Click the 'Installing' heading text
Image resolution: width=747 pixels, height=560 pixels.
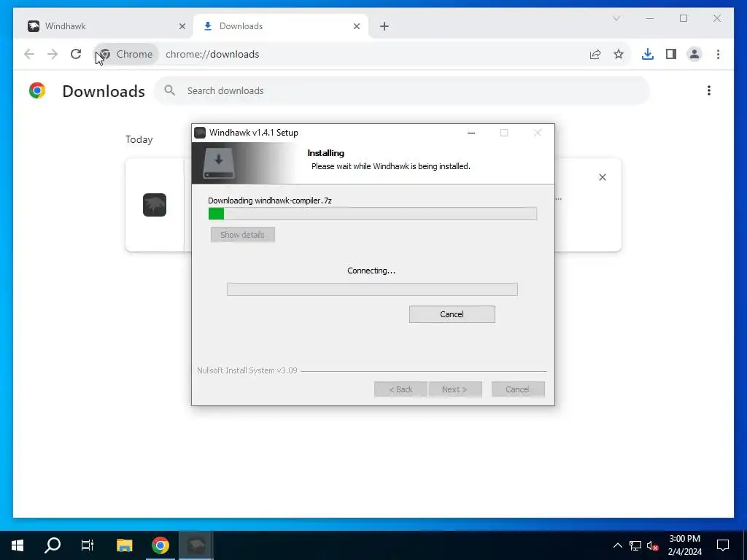[326, 153]
